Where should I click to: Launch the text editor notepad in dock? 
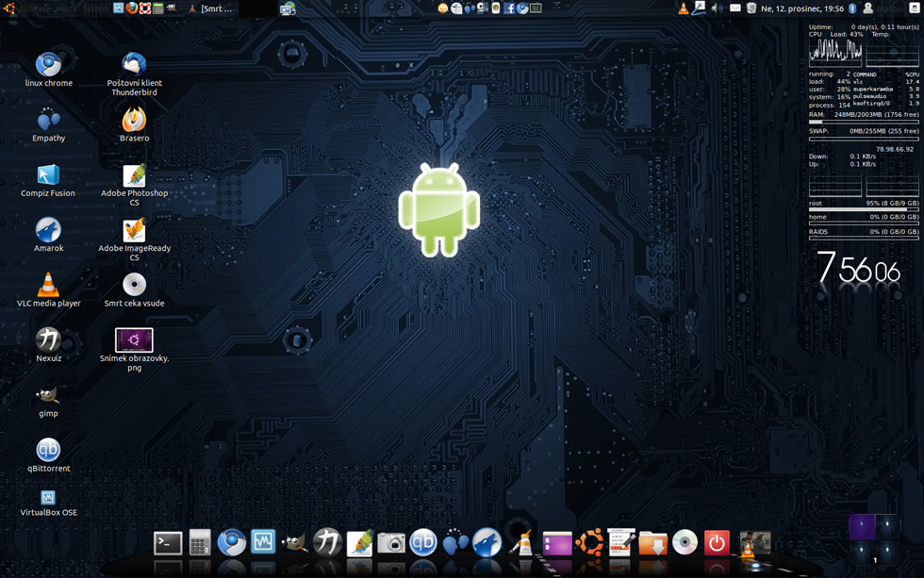pyautogui.click(x=621, y=543)
